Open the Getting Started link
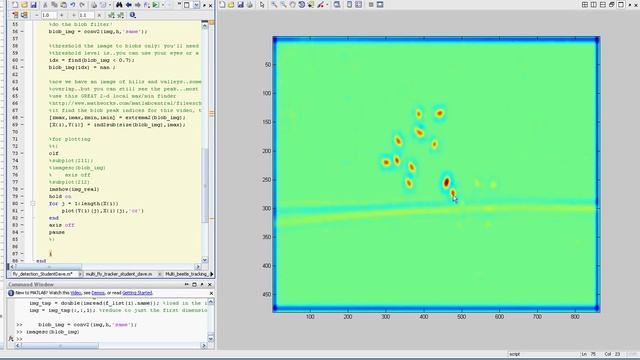Image resolution: width=640 pixels, height=360 pixels. click(x=137, y=293)
